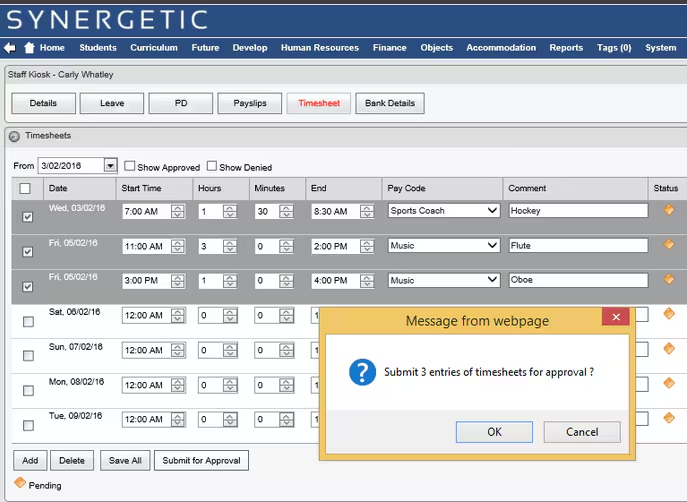Uncheck the Wed, 03/02/16 row checkbox
The width and height of the screenshot is (687, 502).
click(28, 217)
